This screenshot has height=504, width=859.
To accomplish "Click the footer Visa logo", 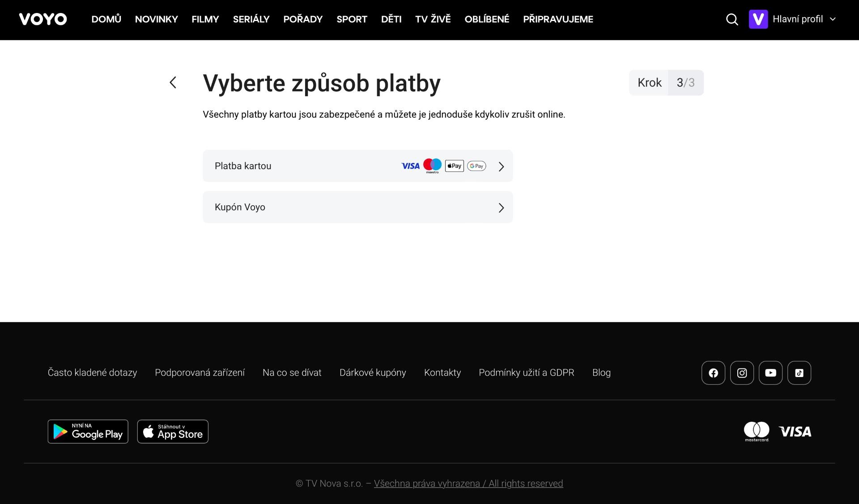I will coord(795,432).
